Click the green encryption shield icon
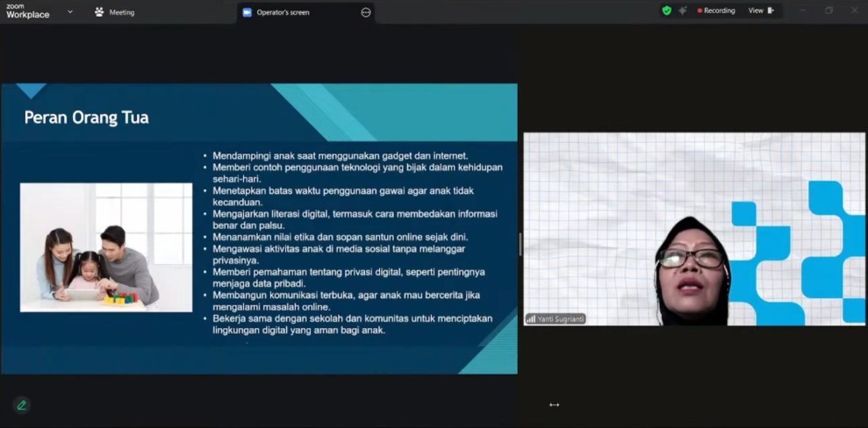 coord(667,11)
